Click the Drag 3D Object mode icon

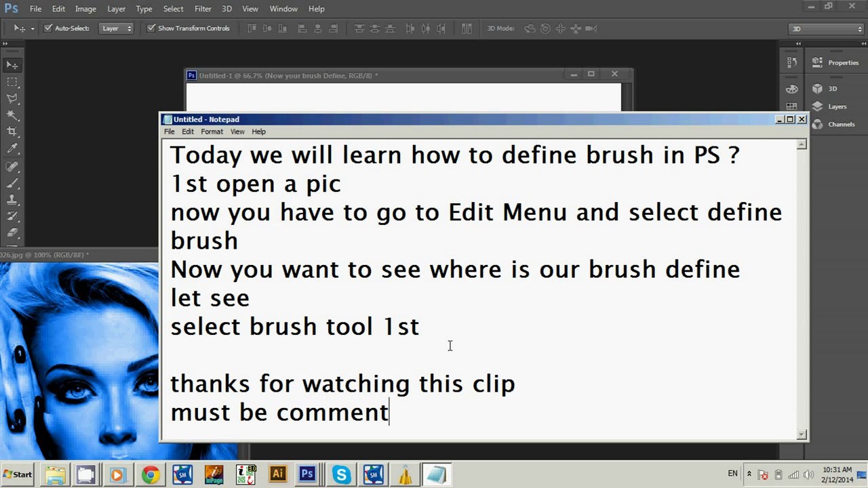[x=560, y=28]
